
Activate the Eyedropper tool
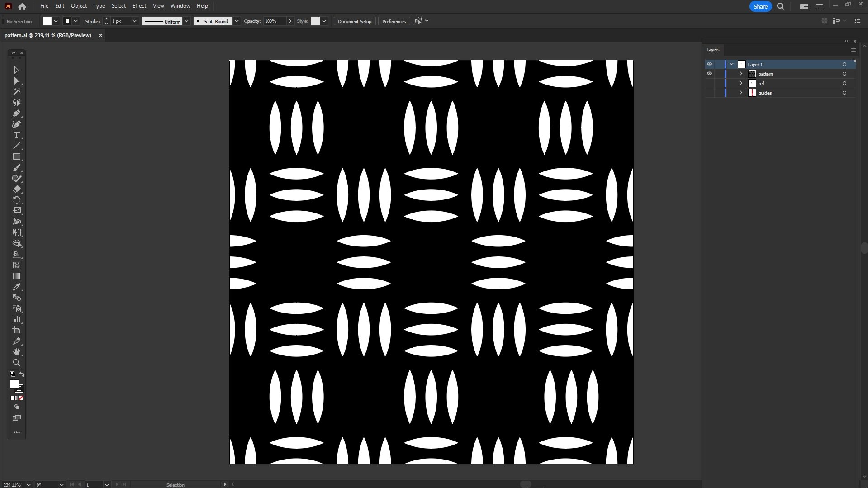click(17, 287)
